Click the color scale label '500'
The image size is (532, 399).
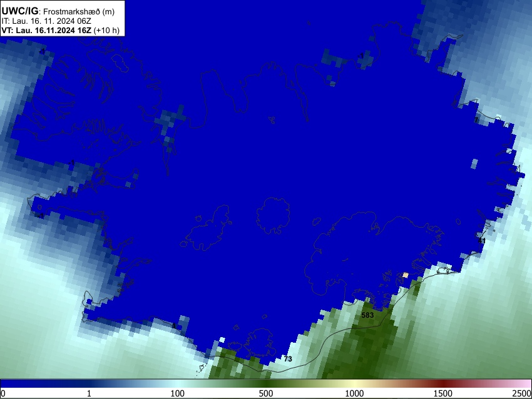266,393
